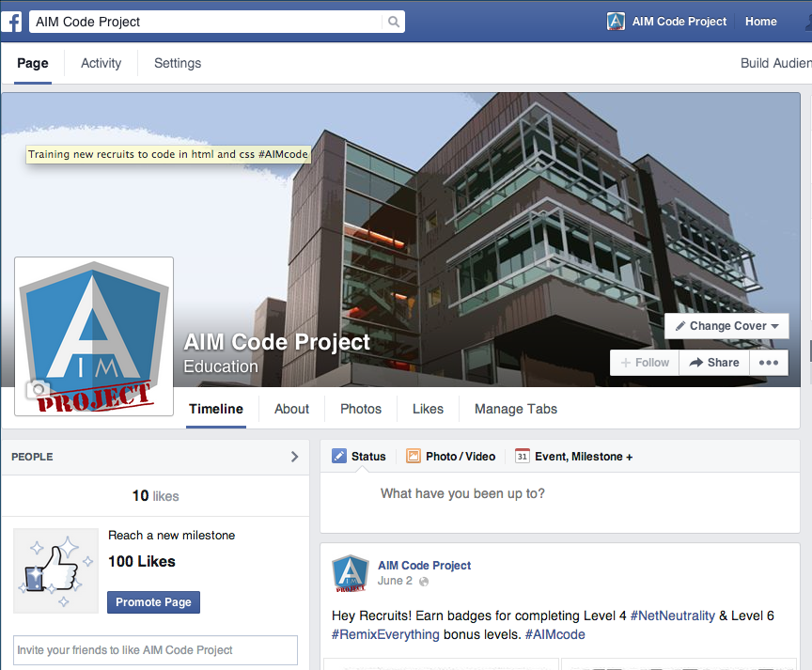Click the AIM Code Project avatar in top bar
This screenshot has width=812, height=670.
click(616, 22)
